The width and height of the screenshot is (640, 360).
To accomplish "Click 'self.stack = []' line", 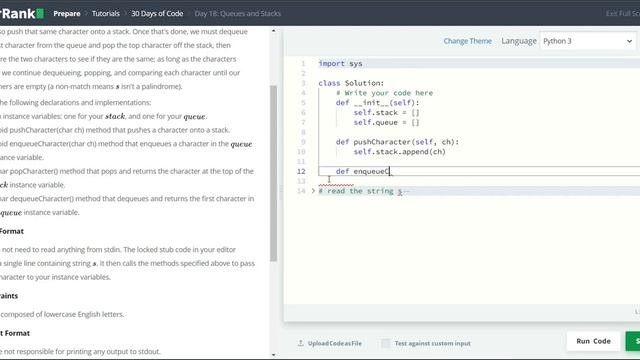I will point(386,112).
